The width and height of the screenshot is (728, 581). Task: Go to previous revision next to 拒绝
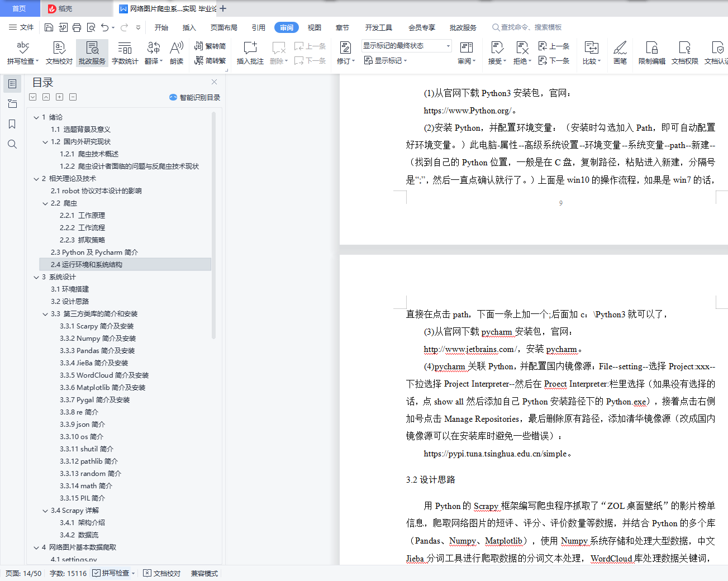click(554, 46)
